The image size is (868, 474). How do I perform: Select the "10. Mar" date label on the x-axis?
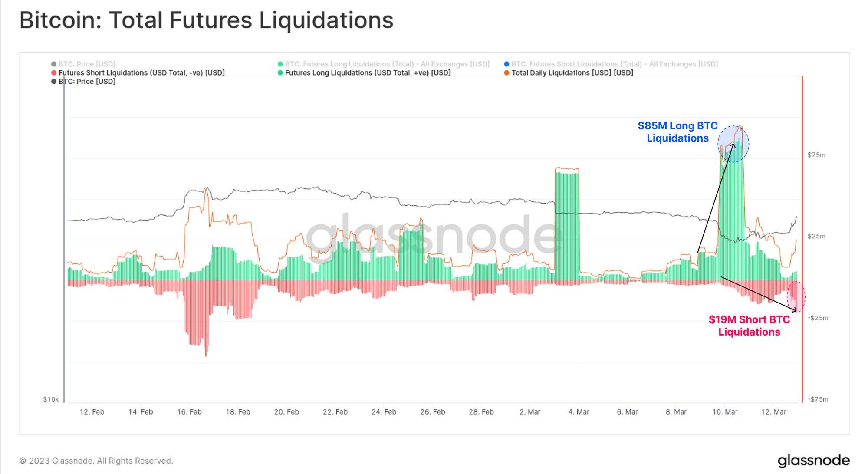tap(725, 412)
